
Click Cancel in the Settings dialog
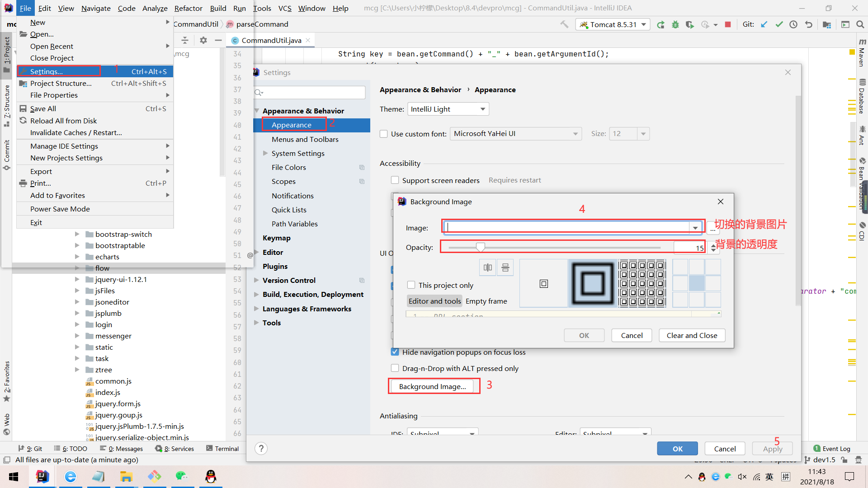725,449
